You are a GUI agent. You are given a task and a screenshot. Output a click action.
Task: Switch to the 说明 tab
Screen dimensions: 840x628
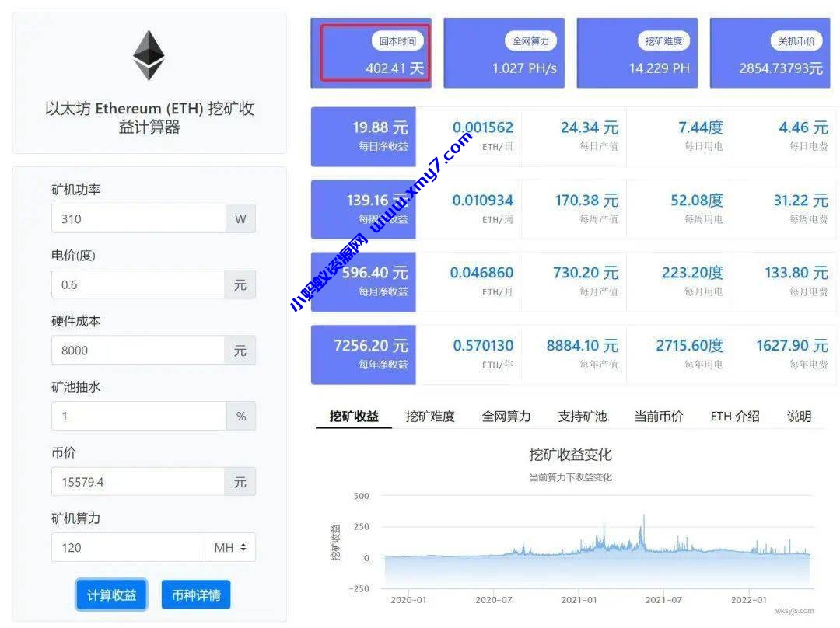click(799, 416)
